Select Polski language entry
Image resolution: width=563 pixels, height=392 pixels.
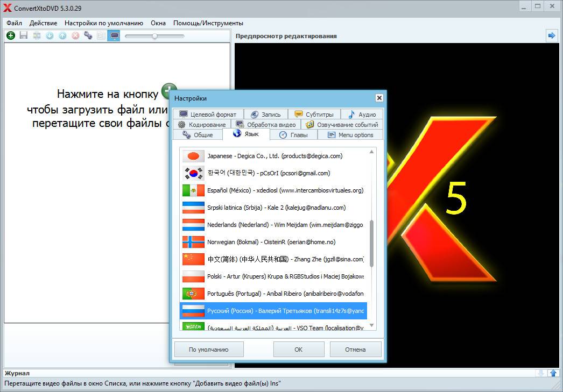click(x=273, y=276)
